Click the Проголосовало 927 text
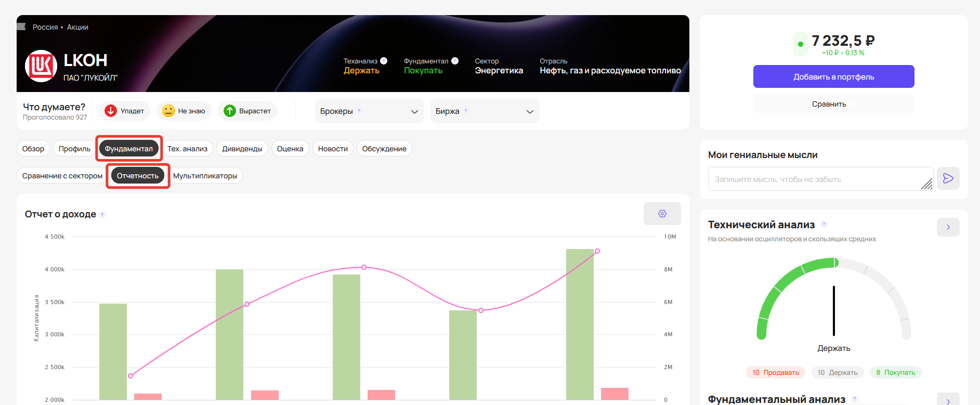The image size is (980, 405). click(55, 117)
